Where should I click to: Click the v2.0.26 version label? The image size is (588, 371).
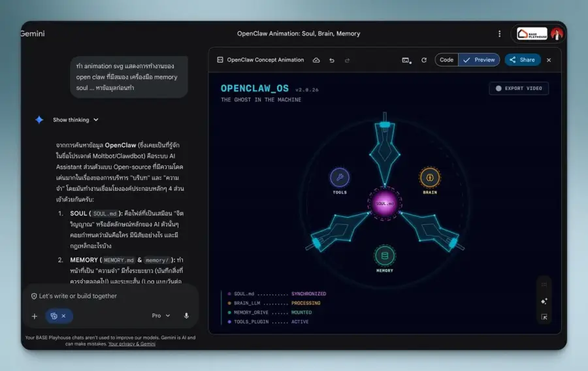pyautogui.click(x=307, y=90)
